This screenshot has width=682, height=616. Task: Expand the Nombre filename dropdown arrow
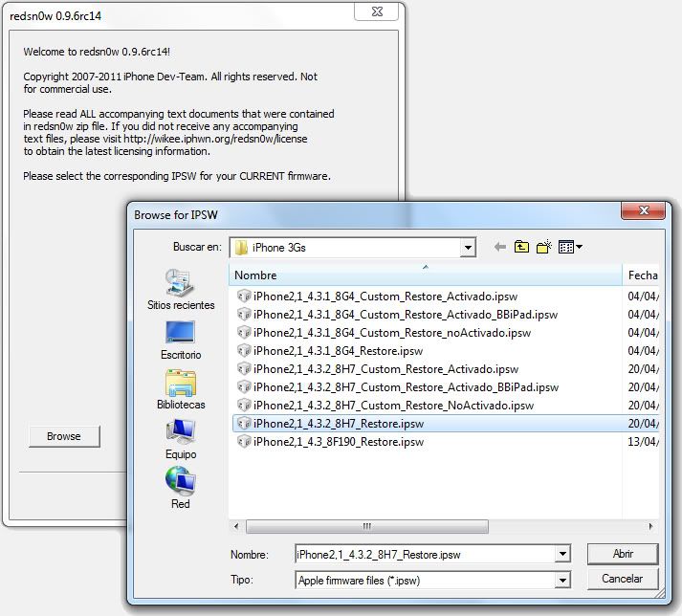(562, 554)
